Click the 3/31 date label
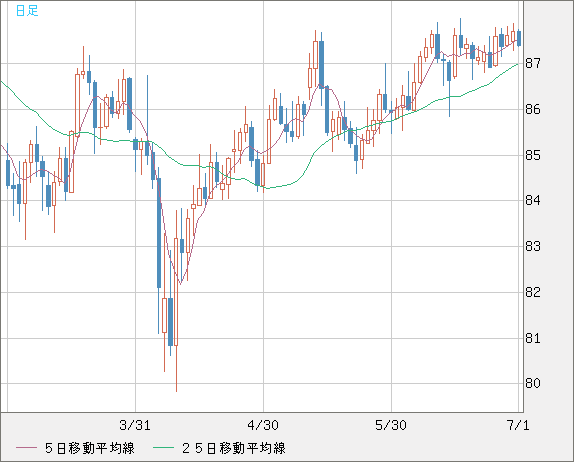This screenshot has width=574, height=462. (x=135, y=425)
